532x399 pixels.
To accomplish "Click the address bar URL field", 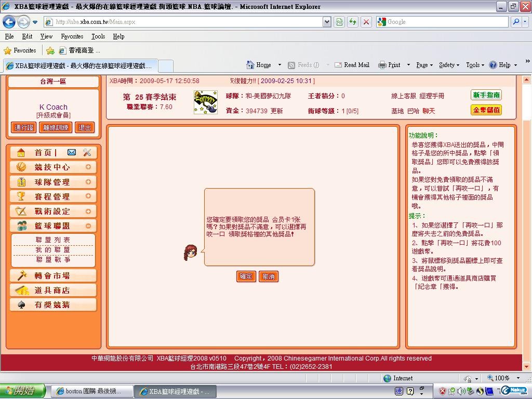I will pos(183,22).
